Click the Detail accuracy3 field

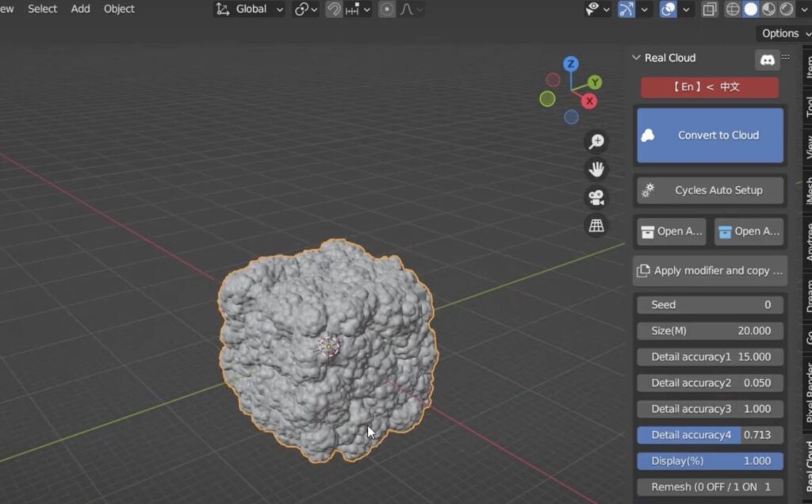pyautogui.click(x=710, y=409)
